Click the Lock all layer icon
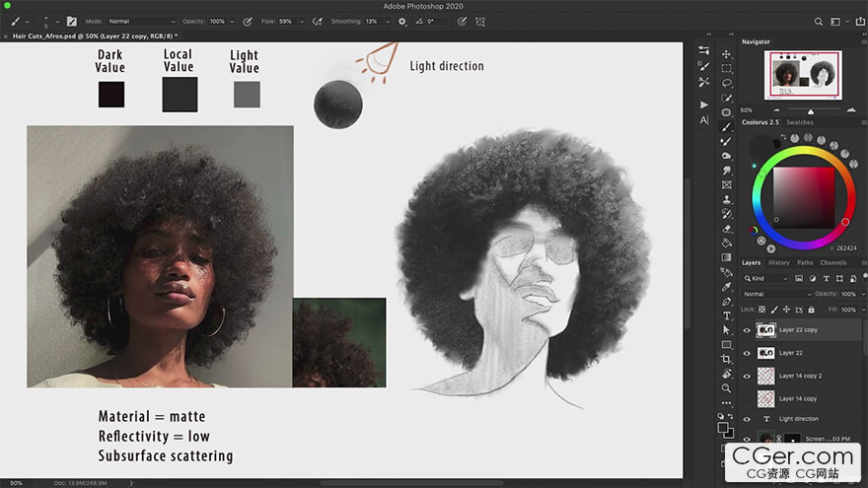The width and height of the screenshot is (868, 488). click(811, 310)
